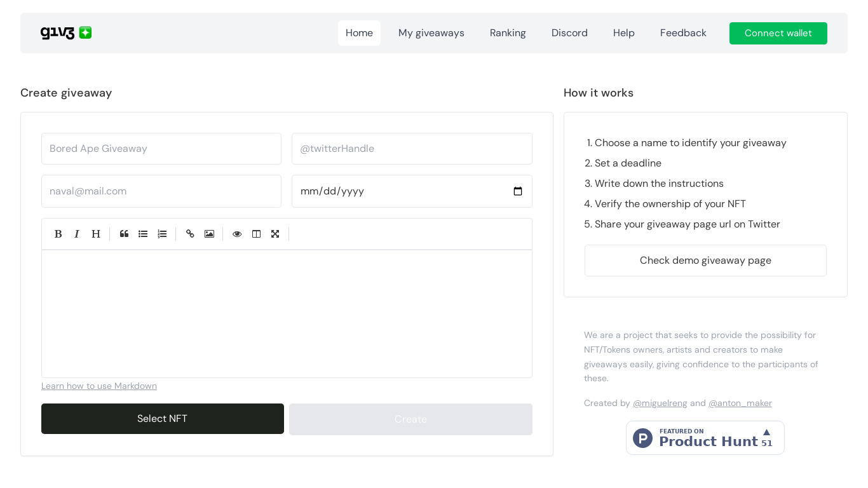
Task: Click the Connect wallet button
Action: (778, 33)
